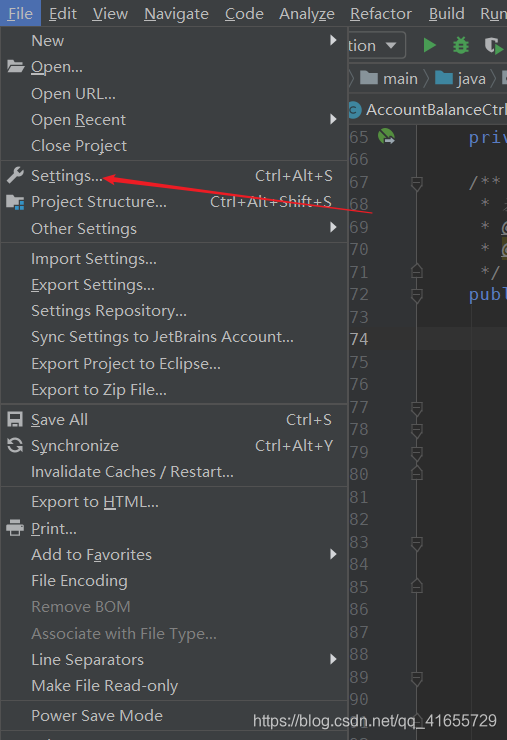
Task: Expand the Other Settings submenu
Action: (x=333, y=228)
